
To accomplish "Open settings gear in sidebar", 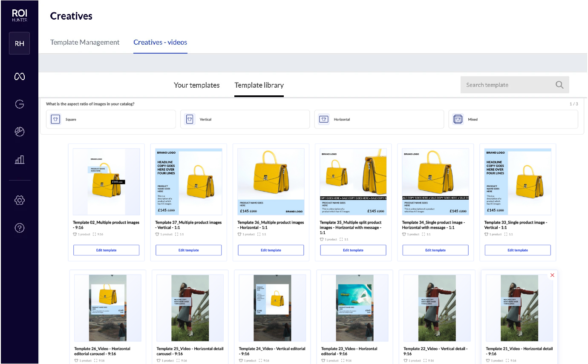I will click(19, 200).
